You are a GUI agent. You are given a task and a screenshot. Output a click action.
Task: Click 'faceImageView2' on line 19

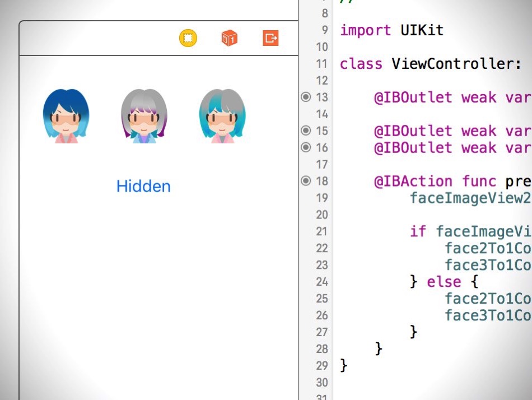point(471,198)
